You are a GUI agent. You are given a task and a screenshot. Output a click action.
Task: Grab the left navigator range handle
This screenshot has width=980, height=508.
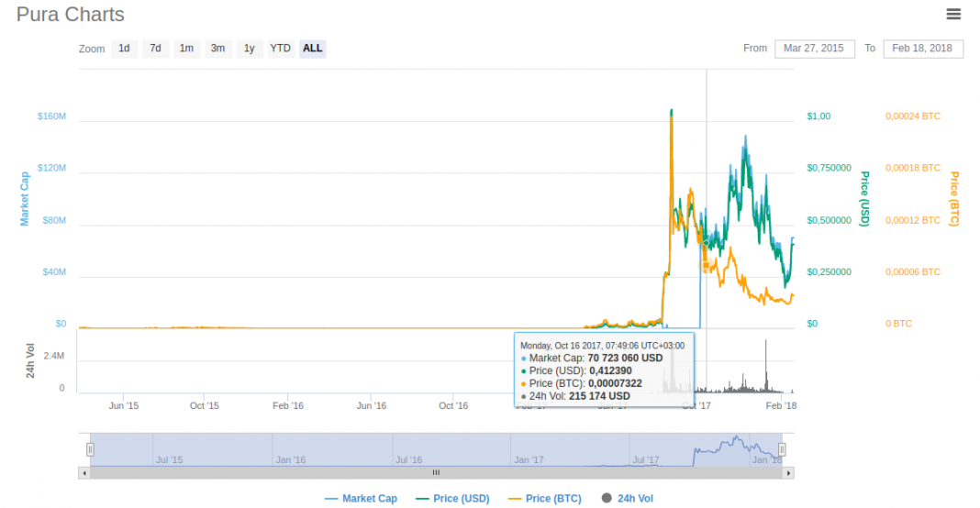(x=90, y=449)
